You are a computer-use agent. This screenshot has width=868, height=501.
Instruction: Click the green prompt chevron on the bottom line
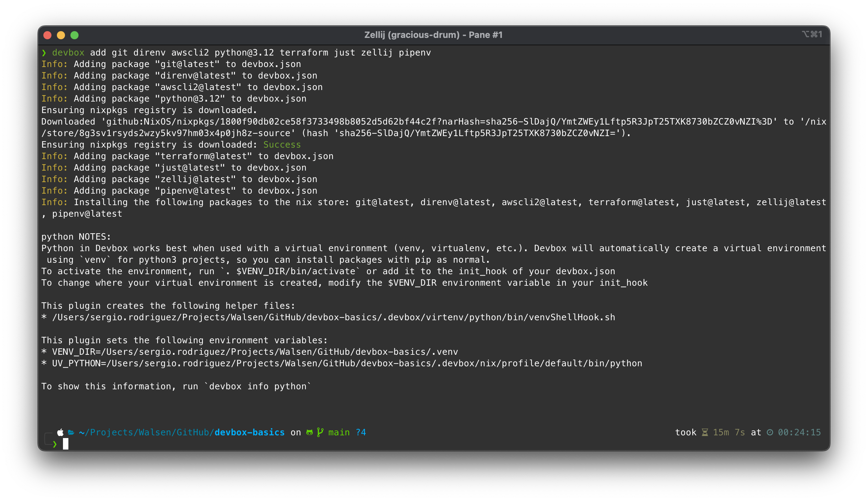[x=55, y=444]
